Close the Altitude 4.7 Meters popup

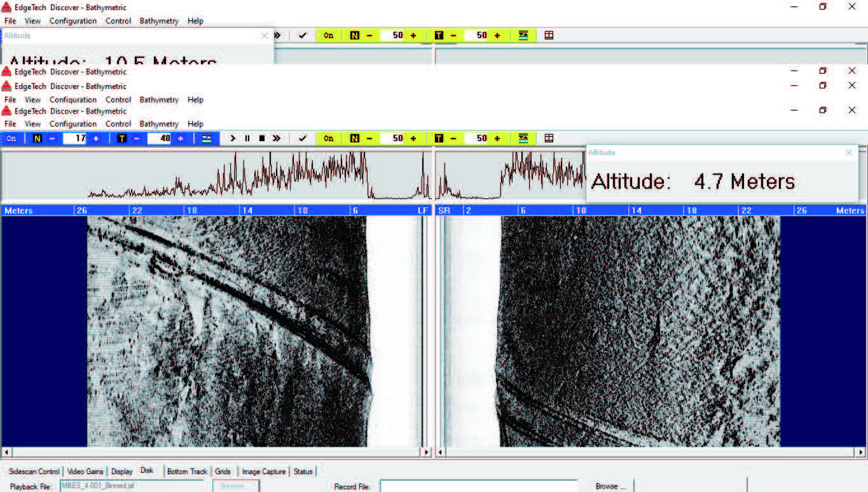click(x=848, y=153)
